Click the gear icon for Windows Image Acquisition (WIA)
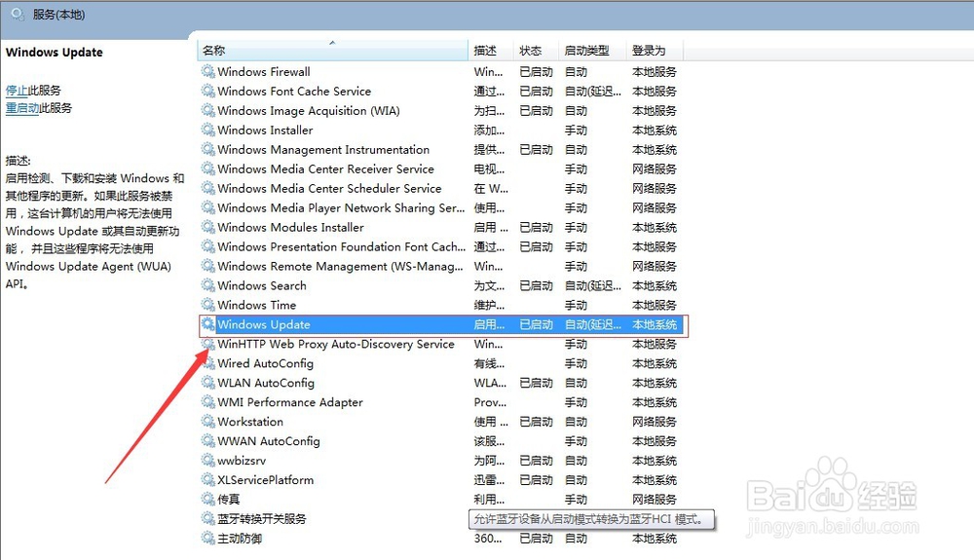Viewport: 974px width, 560px height. [207, 110]
